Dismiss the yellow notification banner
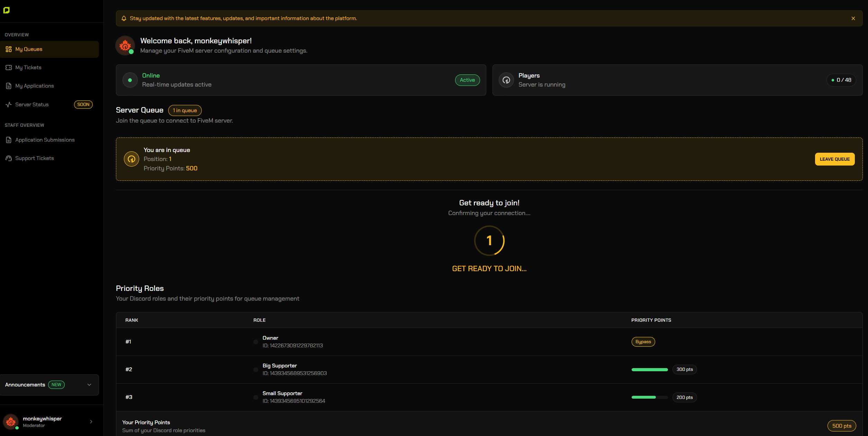This screenshot has width=868, height=436. pyautogui.click(x=853, y=18)
